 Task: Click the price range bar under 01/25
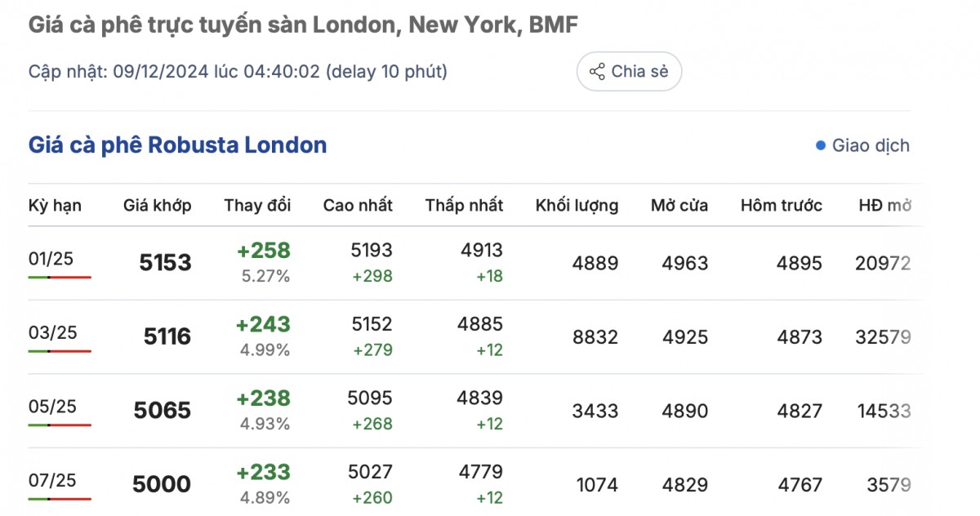click(60, 278)
